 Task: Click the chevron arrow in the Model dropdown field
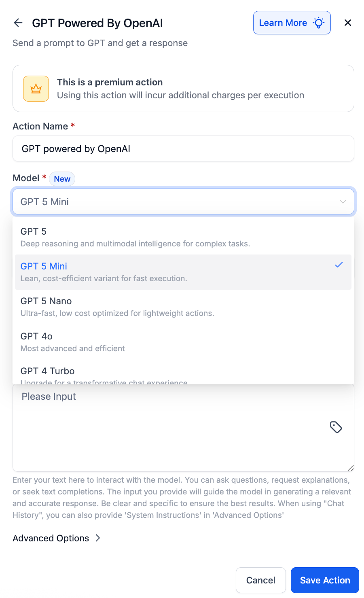[x=342, y=201]
